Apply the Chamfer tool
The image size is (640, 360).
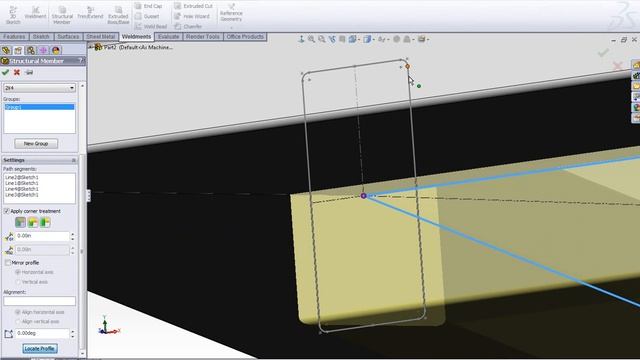[x=188, y=27]
